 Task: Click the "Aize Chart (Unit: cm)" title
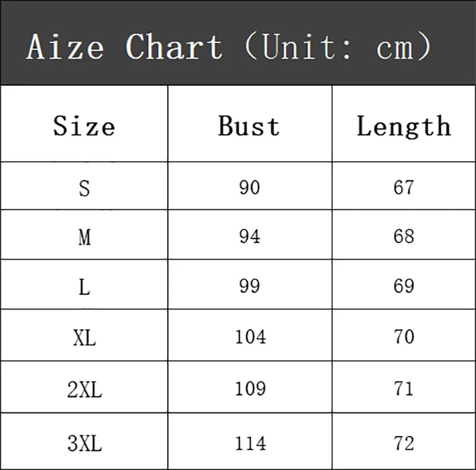(228, 46)
